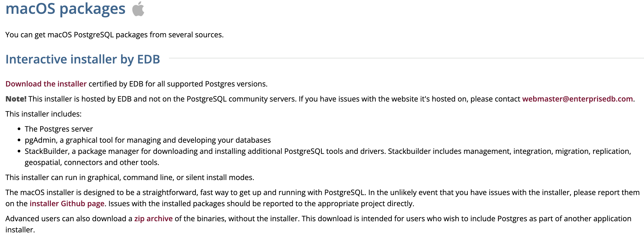644x236 pixels.
Task: Click the webmaster@enterprisedb.com email link
Action: point(577,99)
